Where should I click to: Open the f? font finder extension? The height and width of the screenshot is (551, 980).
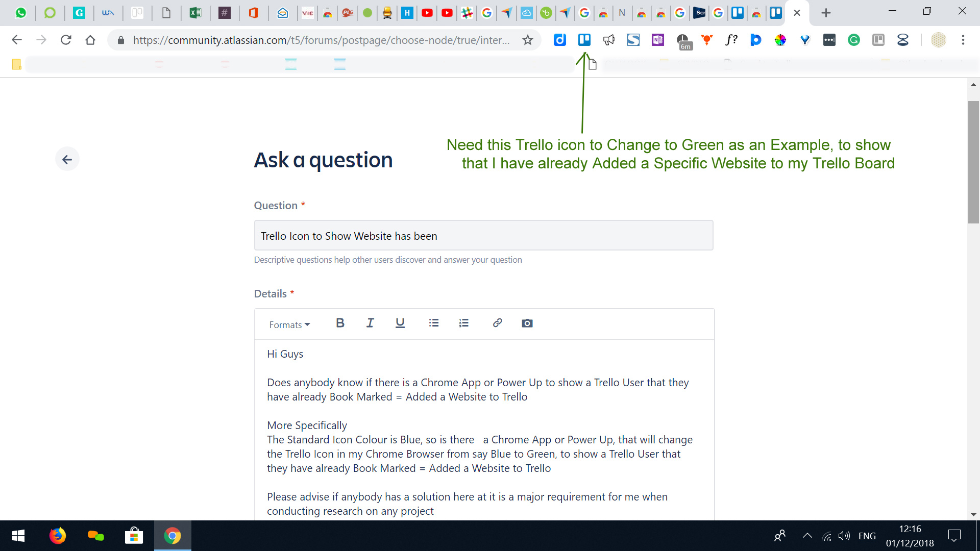(731, 40)
